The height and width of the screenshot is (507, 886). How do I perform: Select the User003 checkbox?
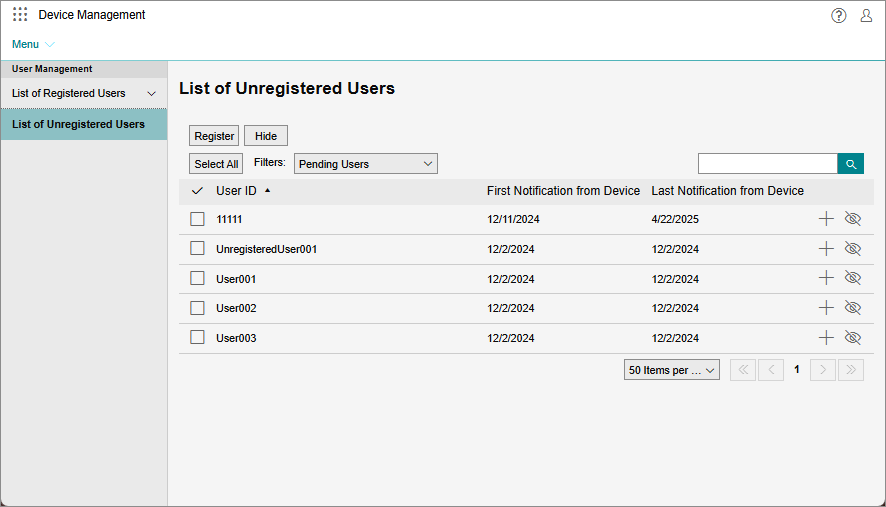(197, 338)
